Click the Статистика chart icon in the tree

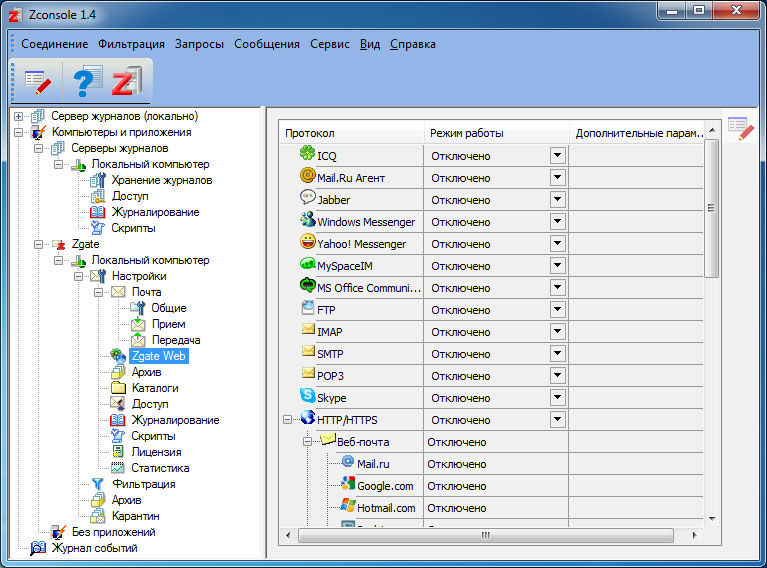[117, 468]
